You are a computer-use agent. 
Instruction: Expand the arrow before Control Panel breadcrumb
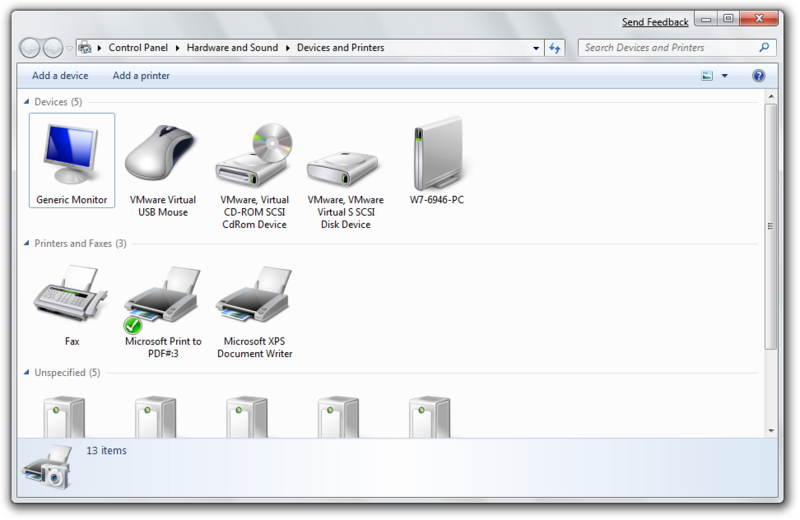coord(99,48)
